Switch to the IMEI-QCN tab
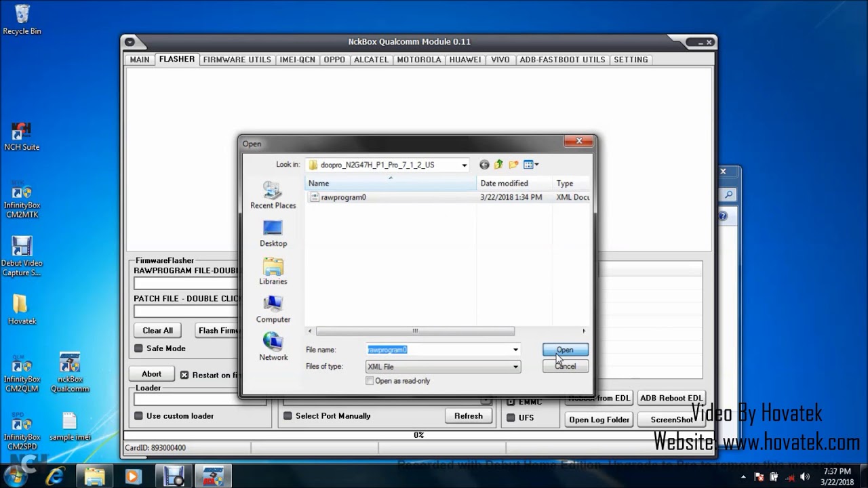Screen dimensions: 868x488 [x=298, y=60]
